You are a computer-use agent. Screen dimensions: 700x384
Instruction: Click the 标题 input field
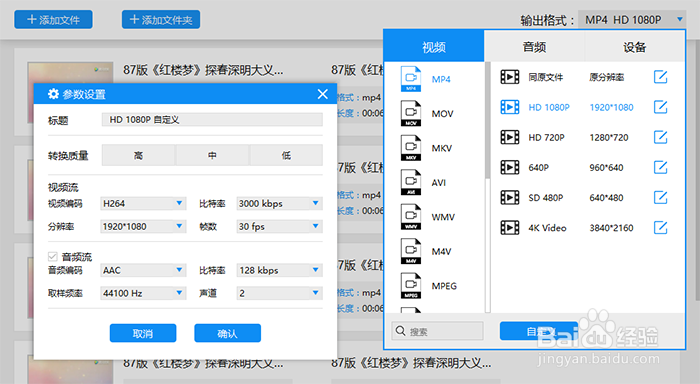tap(212, 120)
